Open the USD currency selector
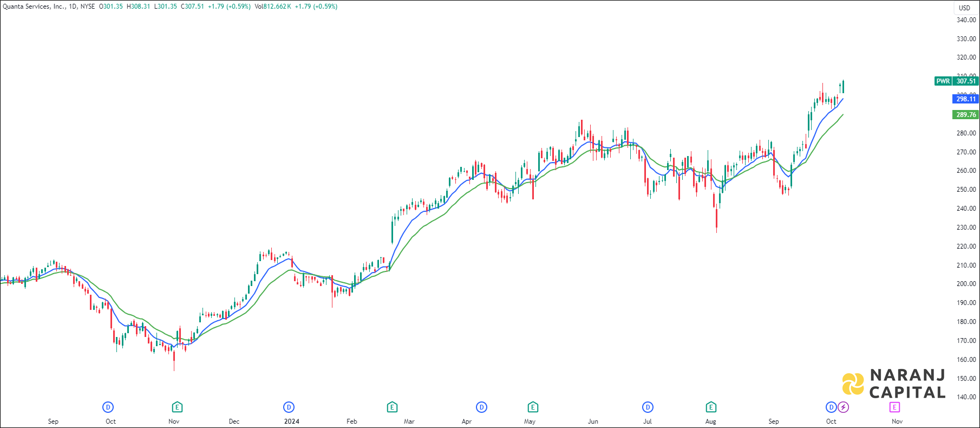This screenshot has height=428, width=980. [964, 8]
